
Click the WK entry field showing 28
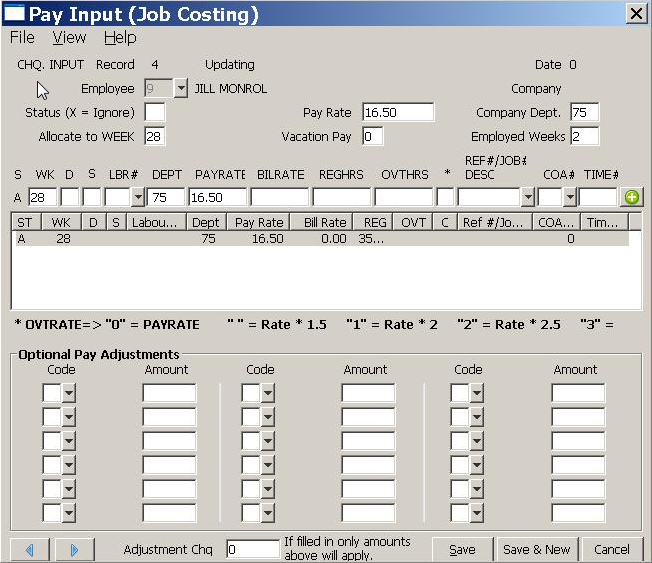click(43, 197)
